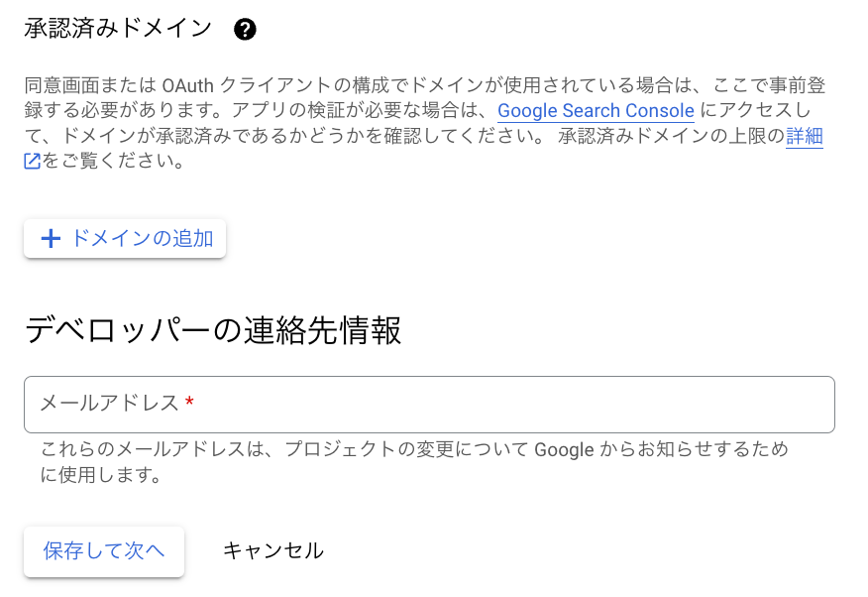Click the 承認済みドメイン section heading

click(118, 29)
